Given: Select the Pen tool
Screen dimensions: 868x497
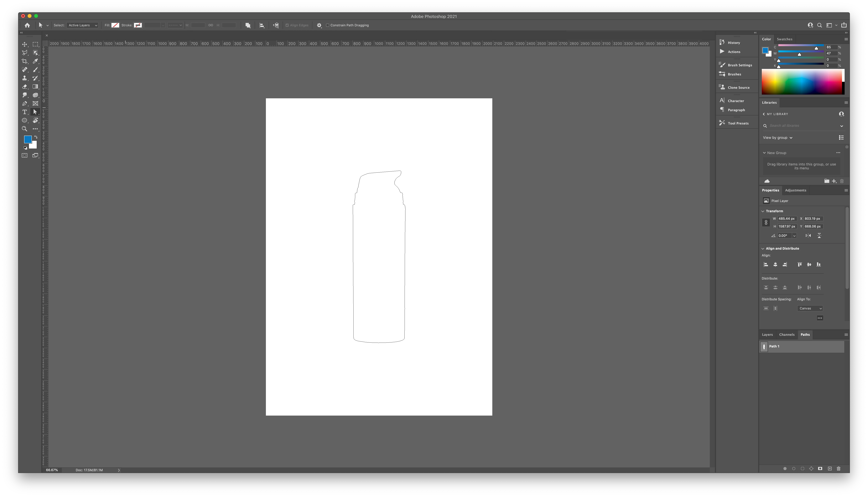Looking at the screenshot, I should [x=25, y=103].
